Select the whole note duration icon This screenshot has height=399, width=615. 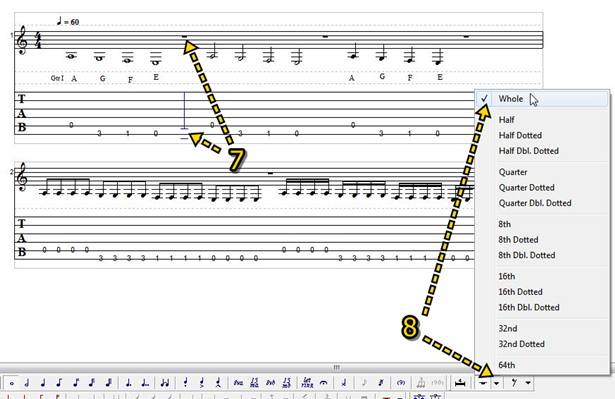click(12, 383)
